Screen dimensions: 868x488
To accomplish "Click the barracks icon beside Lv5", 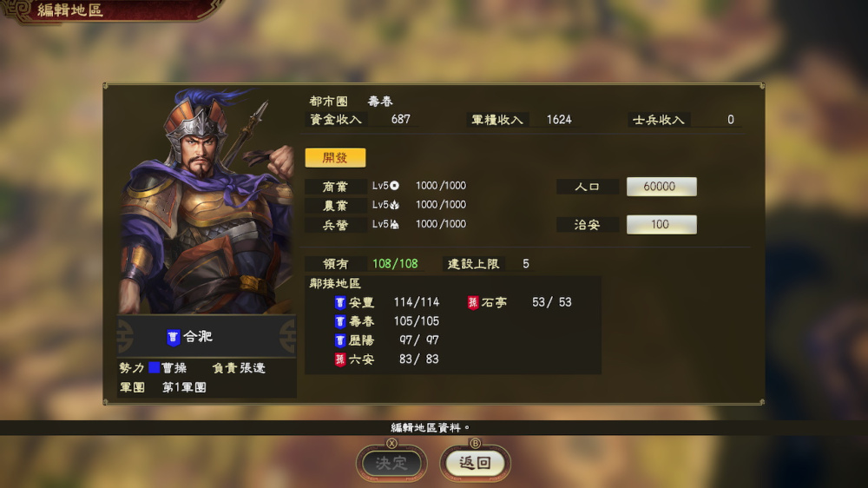I will [394, 224].
